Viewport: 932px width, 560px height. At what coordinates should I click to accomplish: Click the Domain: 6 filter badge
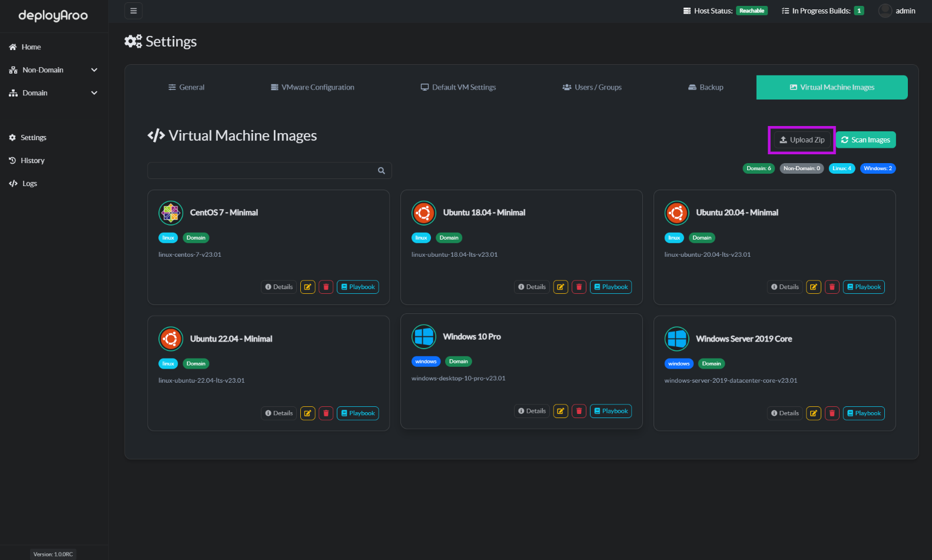pyautogui.click(x=759, y=168)
